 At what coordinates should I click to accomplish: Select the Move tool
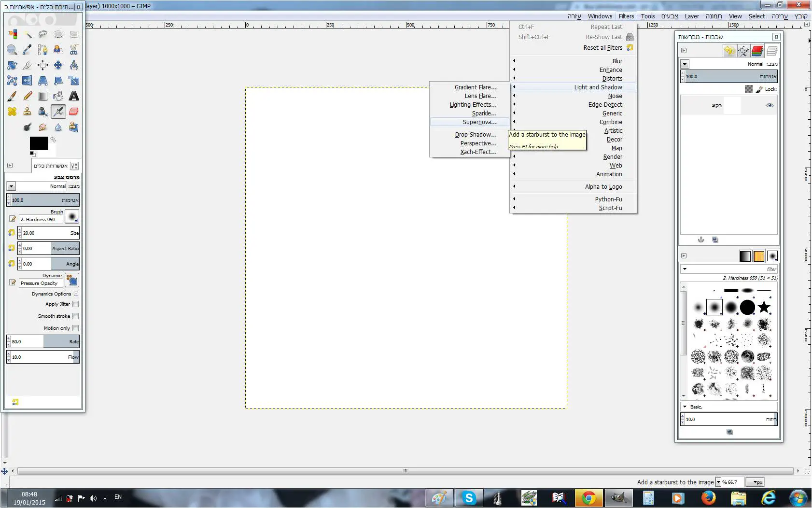58,65
